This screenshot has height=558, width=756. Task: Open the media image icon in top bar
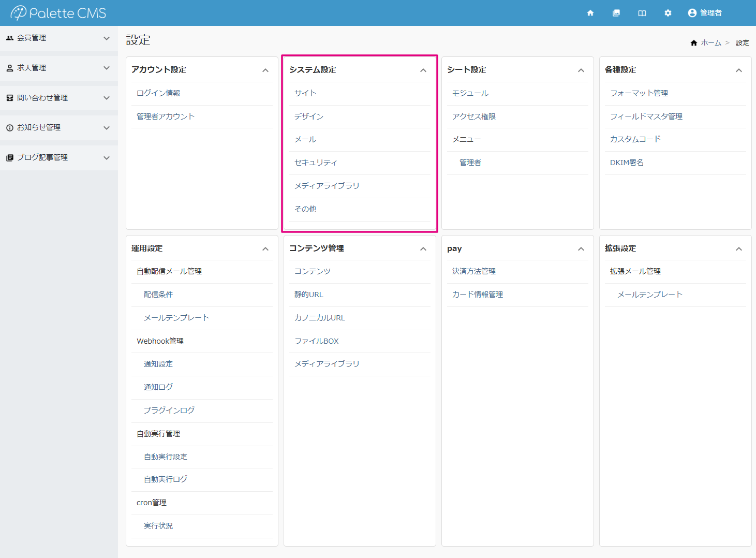coord(616,13)
